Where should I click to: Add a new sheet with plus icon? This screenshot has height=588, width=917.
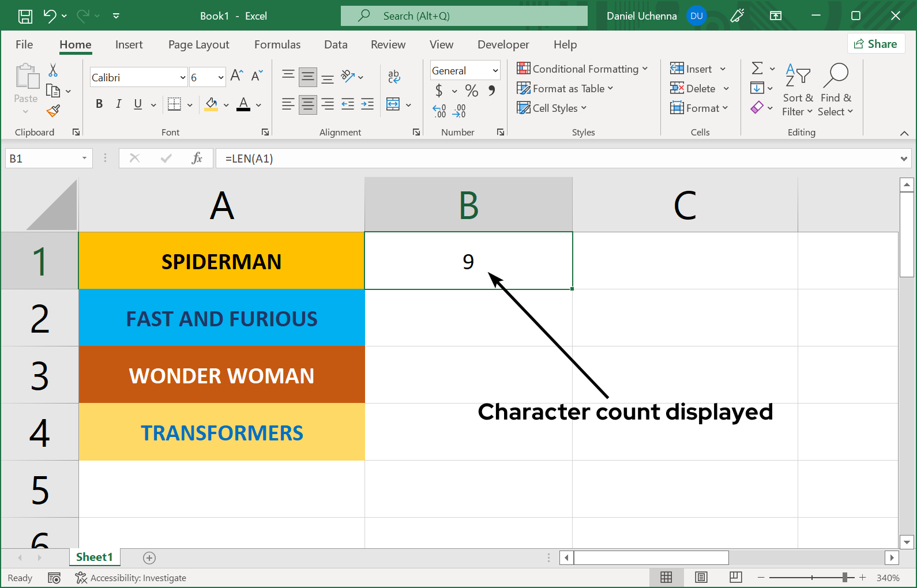coord(149,557)
